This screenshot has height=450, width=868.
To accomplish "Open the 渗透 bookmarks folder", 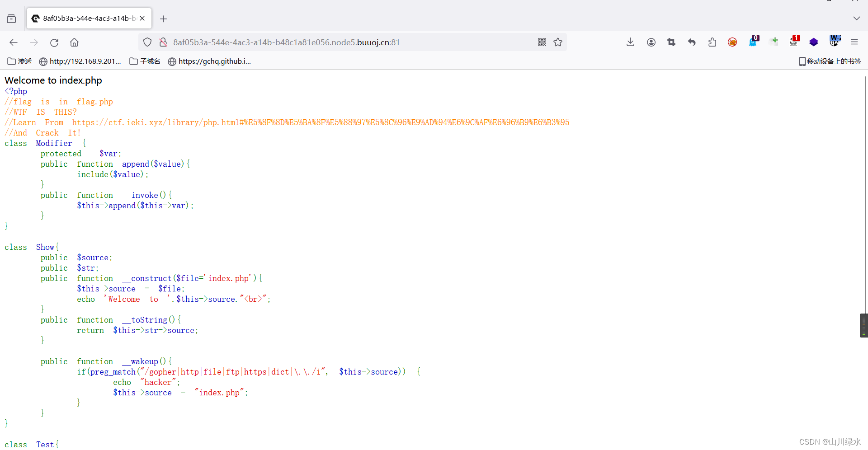I will click(x=19, y=61).
